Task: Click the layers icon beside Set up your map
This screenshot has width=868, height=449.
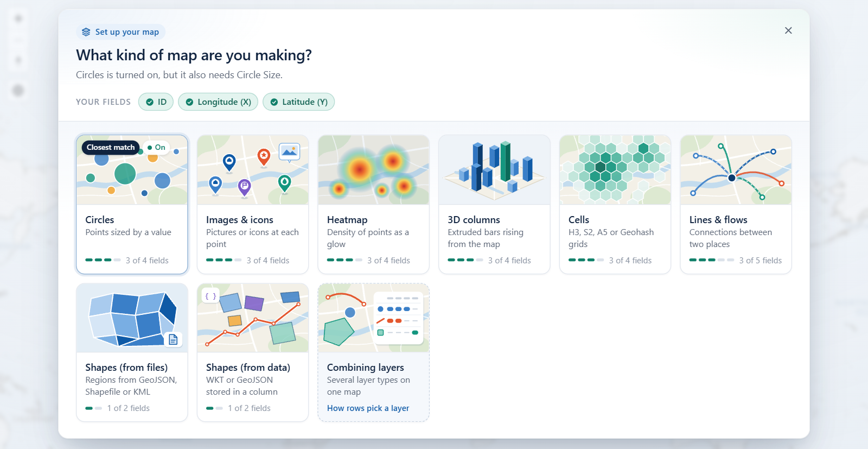Action: (86, 32)
